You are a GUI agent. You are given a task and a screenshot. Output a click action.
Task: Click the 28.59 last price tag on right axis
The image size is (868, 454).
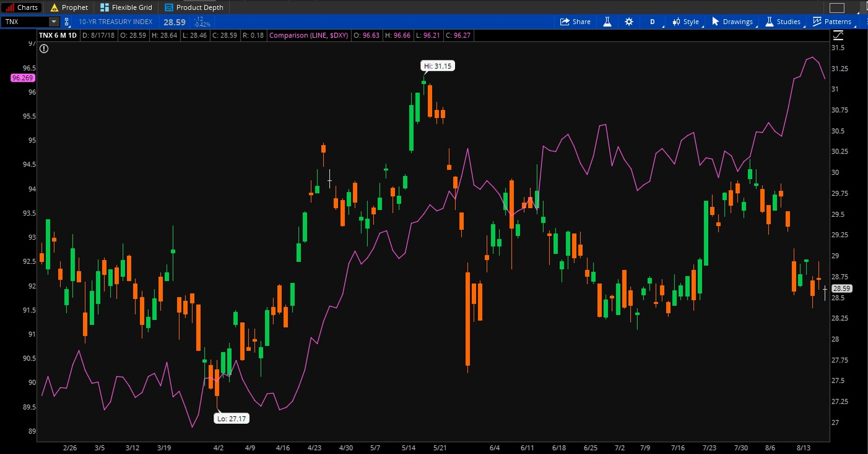[841, 289]
